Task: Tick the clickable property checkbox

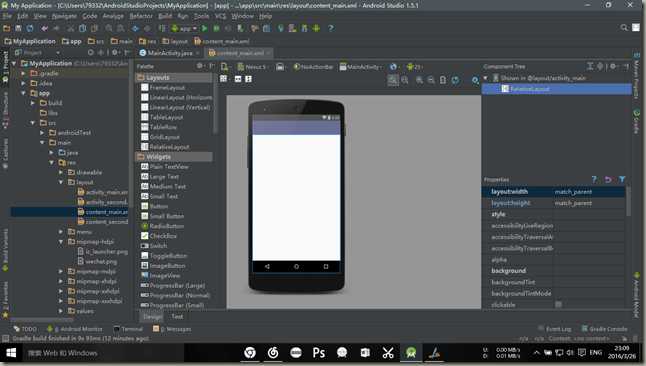Action: click(x=558, y=305)
